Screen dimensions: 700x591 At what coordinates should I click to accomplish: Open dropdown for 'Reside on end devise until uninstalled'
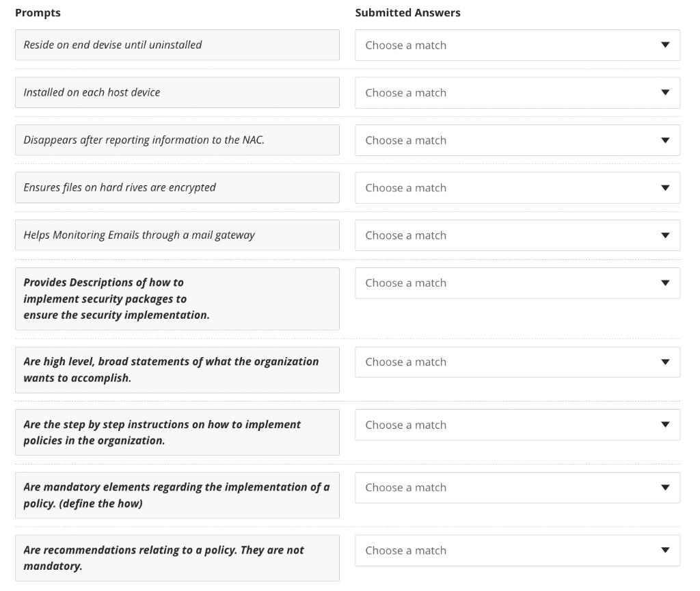coord(517,45)
